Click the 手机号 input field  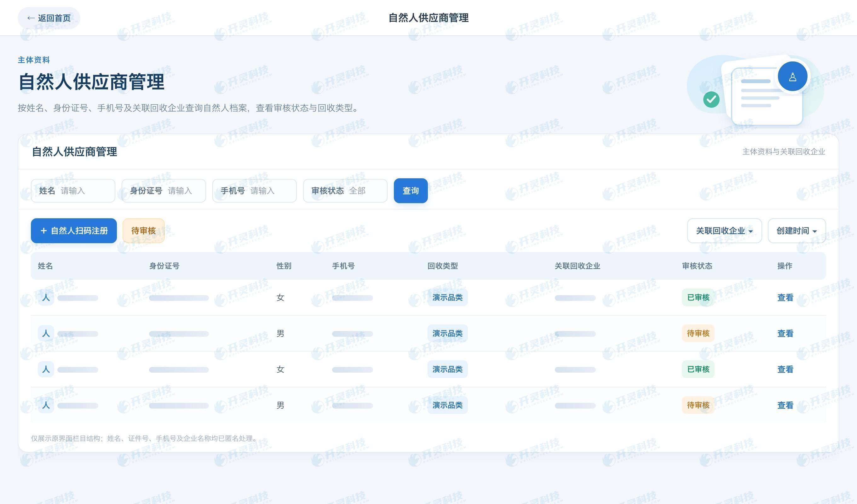coord(255,191)
